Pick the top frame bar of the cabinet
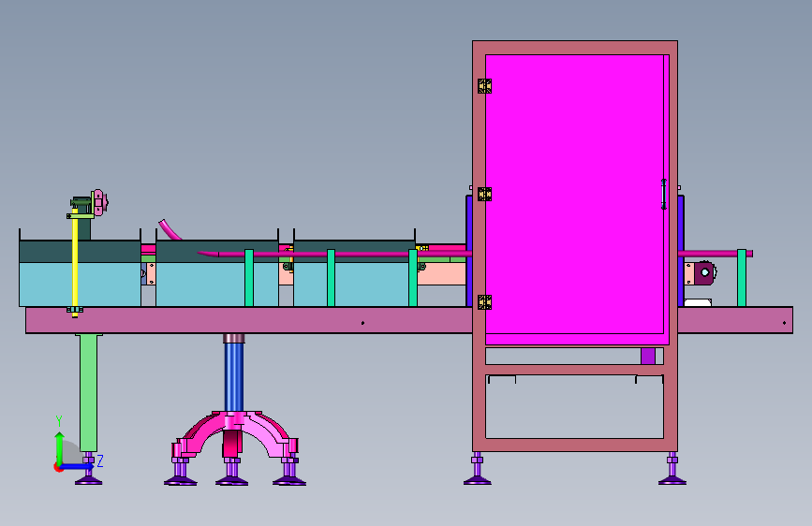This screenshot has width=812, height=526. tap(575, 48)
